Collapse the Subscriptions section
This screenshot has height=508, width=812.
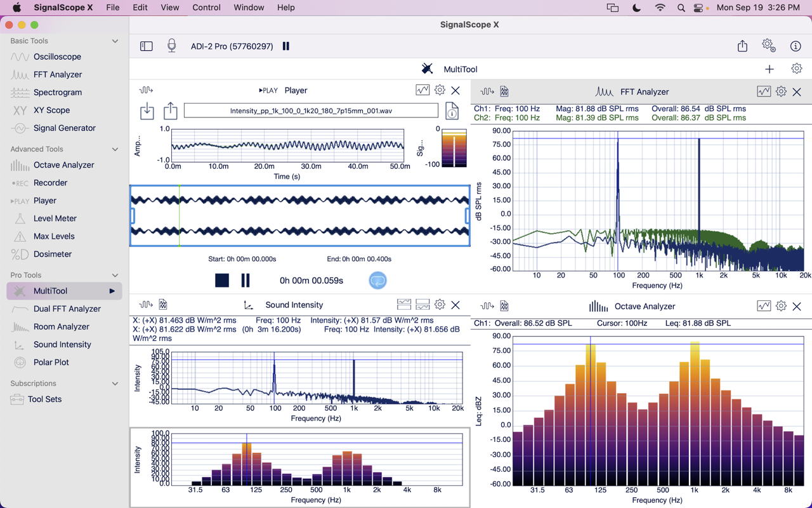point(115,384)
